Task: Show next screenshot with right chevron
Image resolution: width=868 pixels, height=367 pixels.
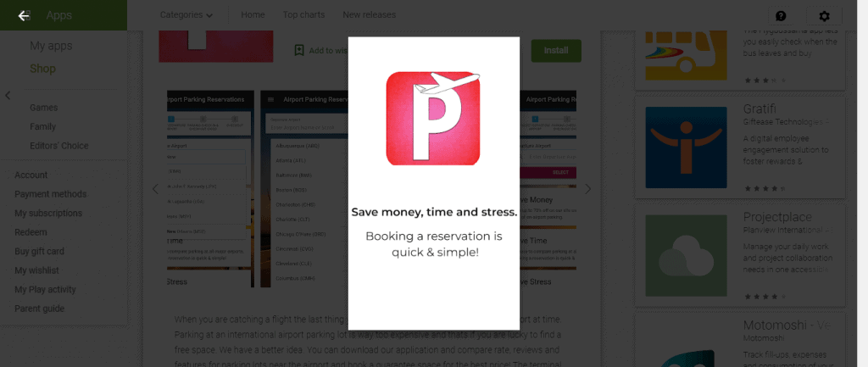Action: [588, 189]
